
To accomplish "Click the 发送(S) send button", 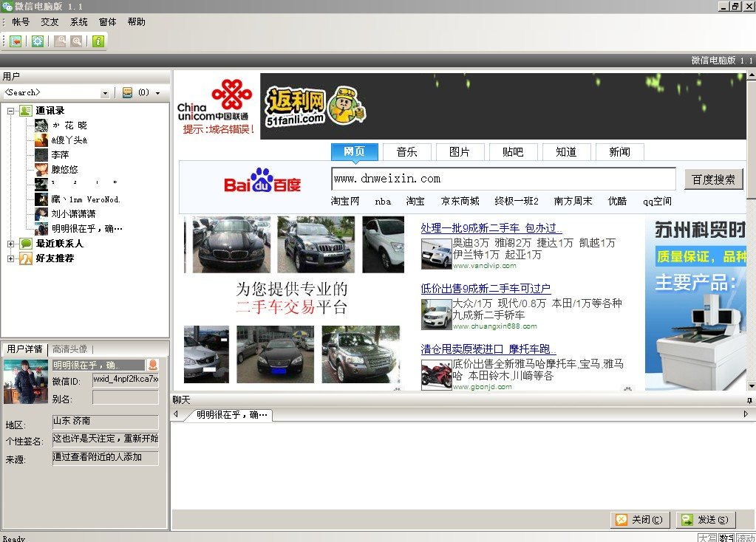I will pos(704,519).
